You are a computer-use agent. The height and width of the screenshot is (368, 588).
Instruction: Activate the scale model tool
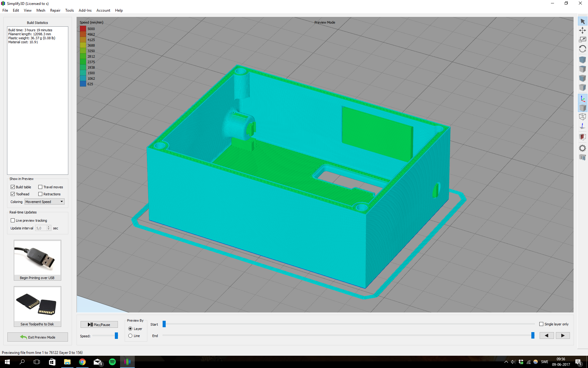click(582, 40)
